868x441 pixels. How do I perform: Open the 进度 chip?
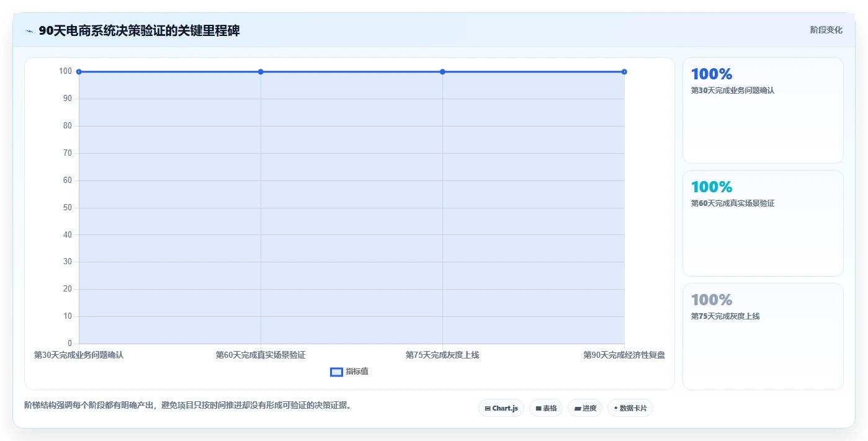585,408
